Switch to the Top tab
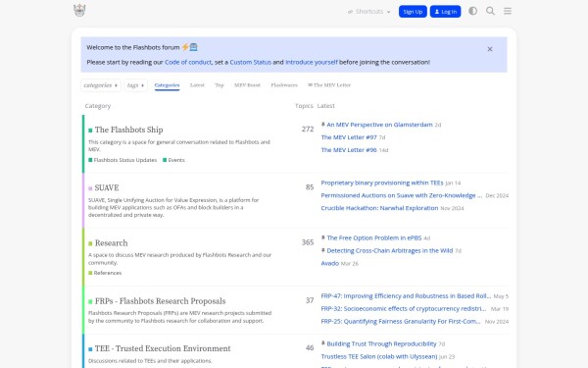The height and width of the screenshot is (368, 588). 220,85
